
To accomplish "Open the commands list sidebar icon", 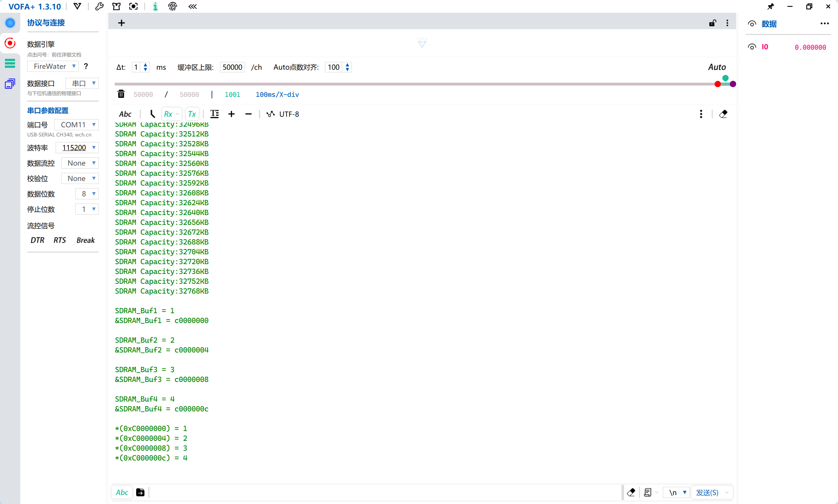I will tap(10, 63).
